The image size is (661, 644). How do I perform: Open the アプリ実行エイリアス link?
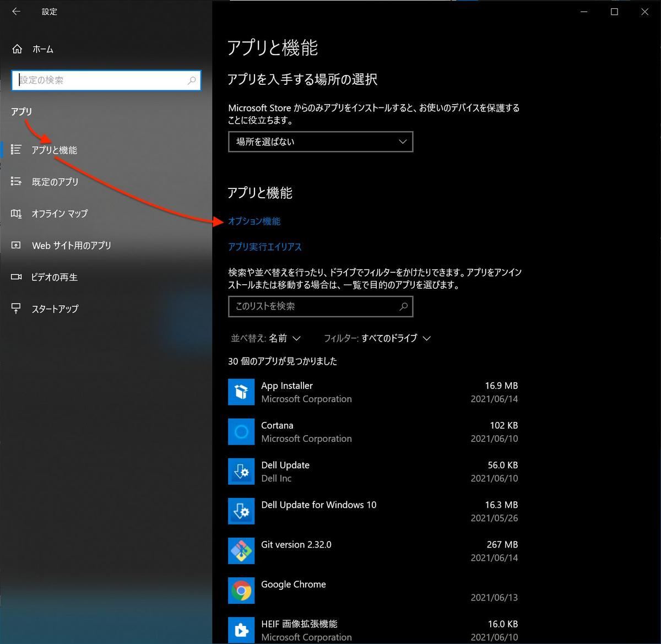point(265,247)
